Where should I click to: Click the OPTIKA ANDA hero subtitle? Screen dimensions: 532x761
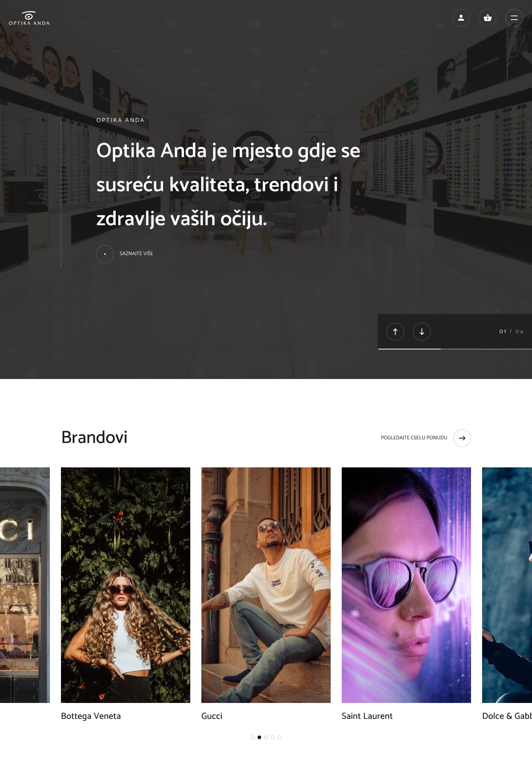pos(120,120)
